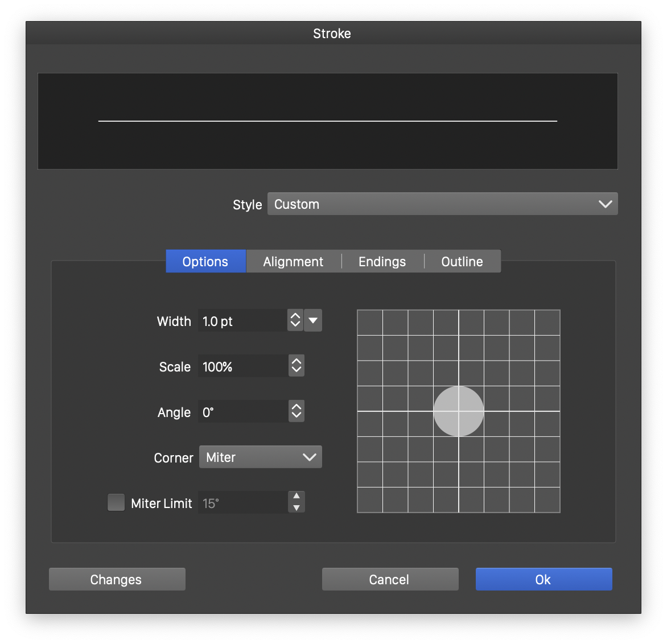
Task: Expand the Corner dropdown set to Miter
Action: click(x=260, y=457)
